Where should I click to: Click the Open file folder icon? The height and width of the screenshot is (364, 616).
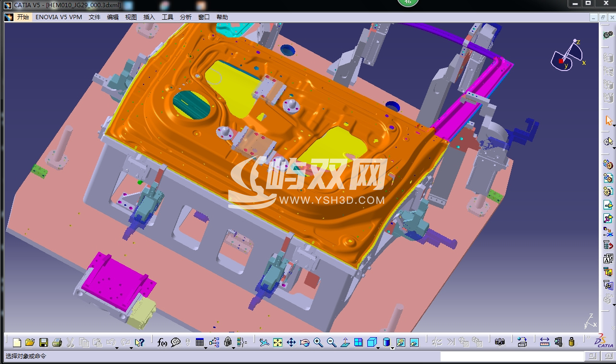[30, 342]
